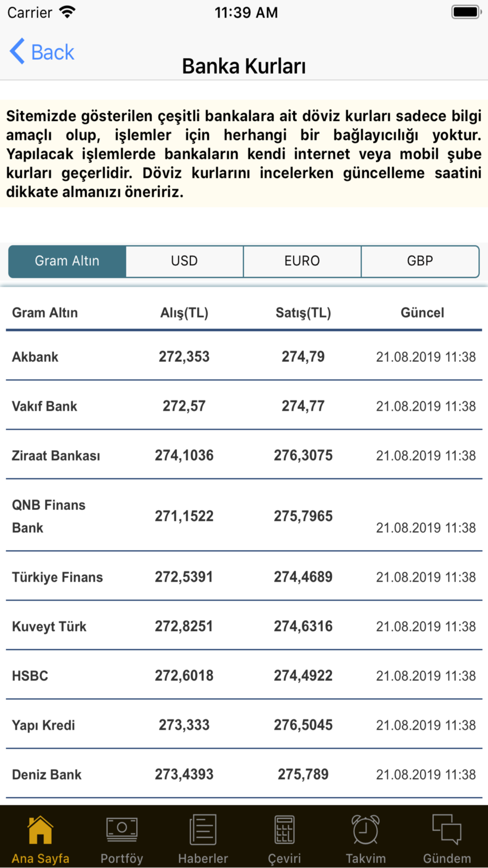Open the Gündem chat bubbles icon
Image resolution: width=488 pixels, height=868 pixels.
pyautogui.click(x=447, y=830)
